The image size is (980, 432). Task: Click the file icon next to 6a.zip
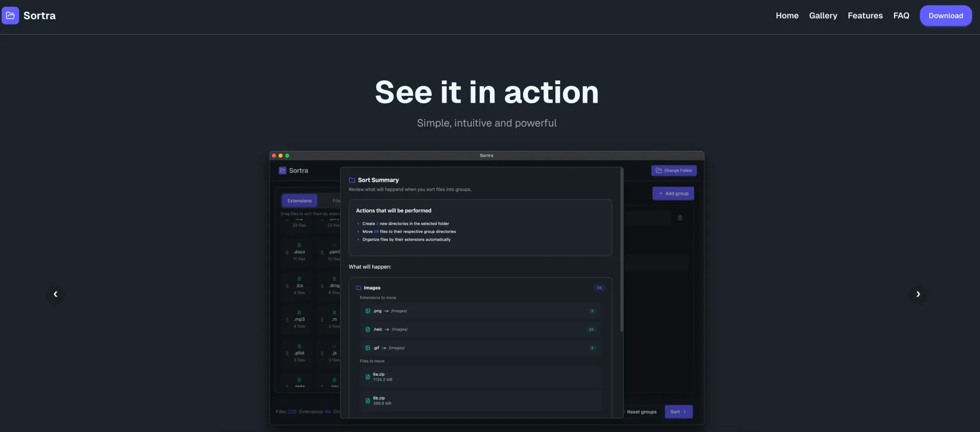click(367, 377)
